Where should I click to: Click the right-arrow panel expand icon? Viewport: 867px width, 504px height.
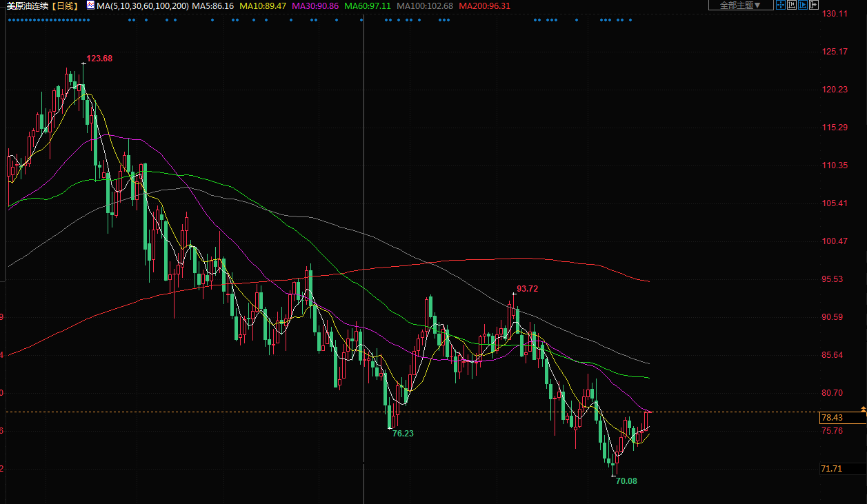point(815,6)
